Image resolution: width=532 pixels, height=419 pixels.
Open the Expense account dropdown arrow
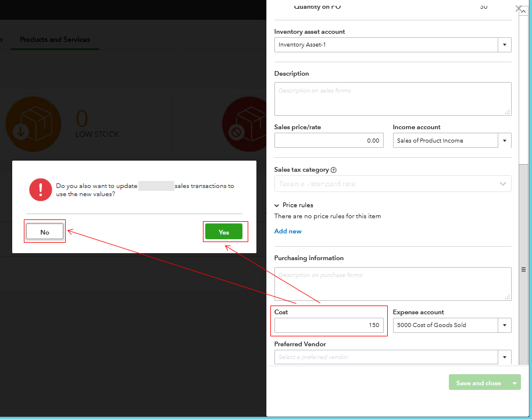(504, 325)
